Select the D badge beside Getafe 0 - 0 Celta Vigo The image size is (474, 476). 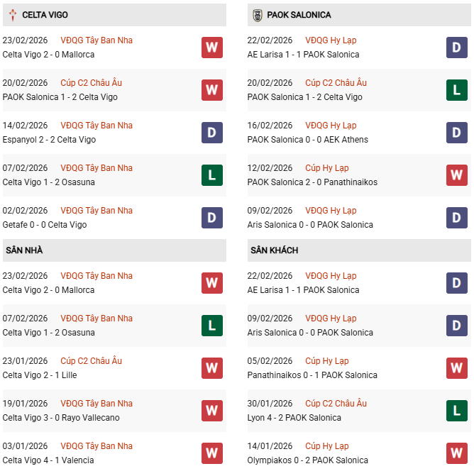[x=211, y=218]
